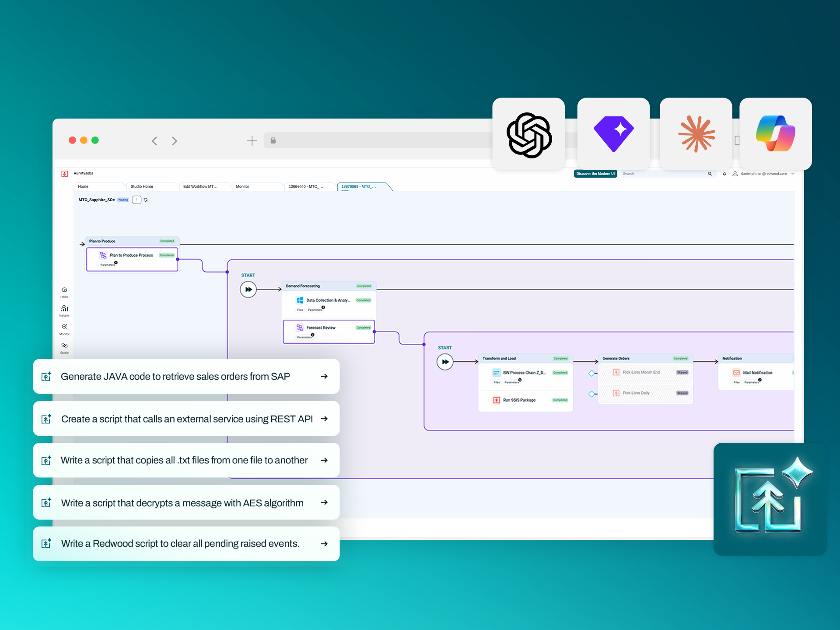The height and width of the screenshot is (630, 840).
Task: Open the three-dot menu next to Waiting
Action: tap(136, 200)
